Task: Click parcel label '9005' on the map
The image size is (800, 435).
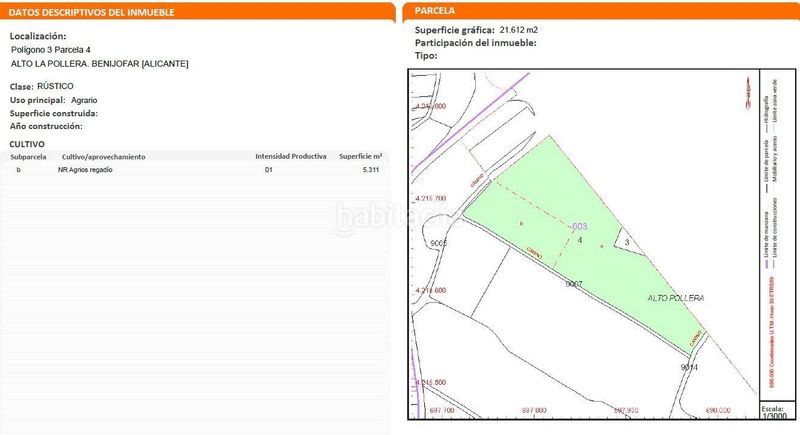Action: 438,243
